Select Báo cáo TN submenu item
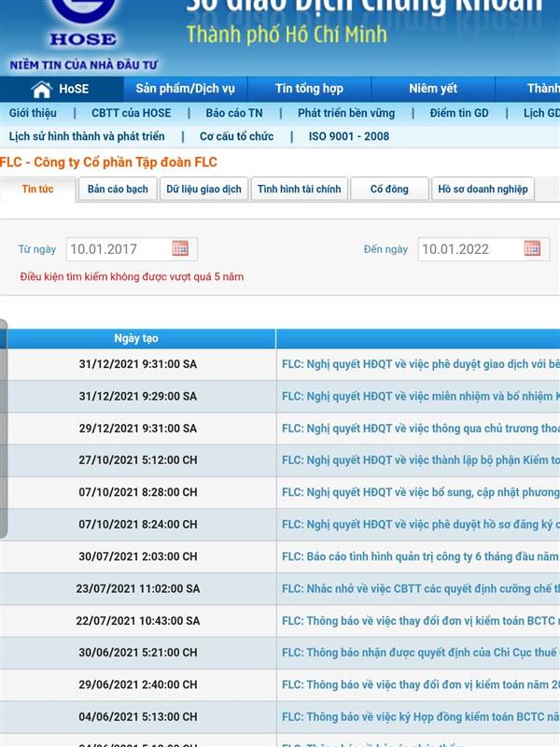The height and width of the screenshot is (747, 560). tap(234, 113)
